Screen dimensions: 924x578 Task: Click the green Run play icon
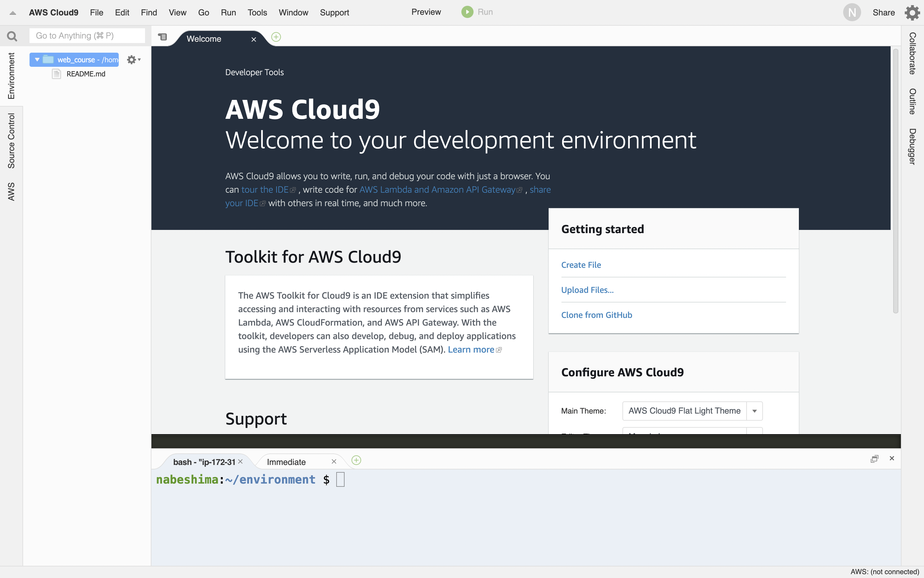tap(467, 12)
